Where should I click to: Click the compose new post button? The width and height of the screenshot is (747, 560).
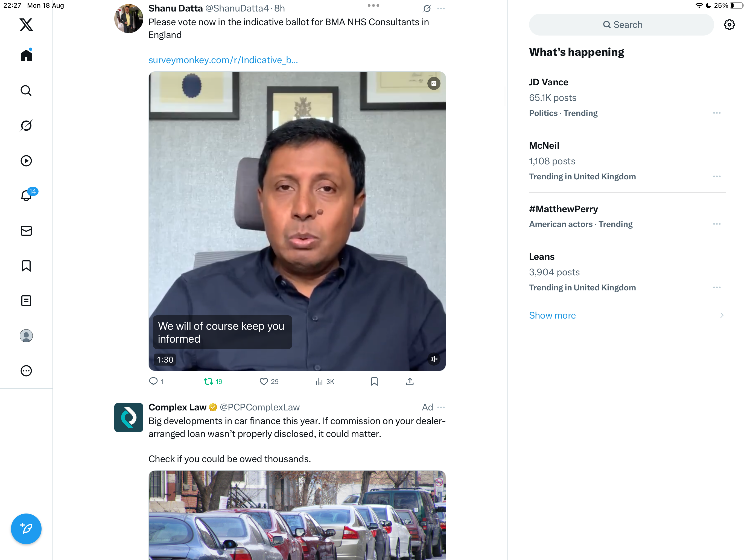point(26,528)
